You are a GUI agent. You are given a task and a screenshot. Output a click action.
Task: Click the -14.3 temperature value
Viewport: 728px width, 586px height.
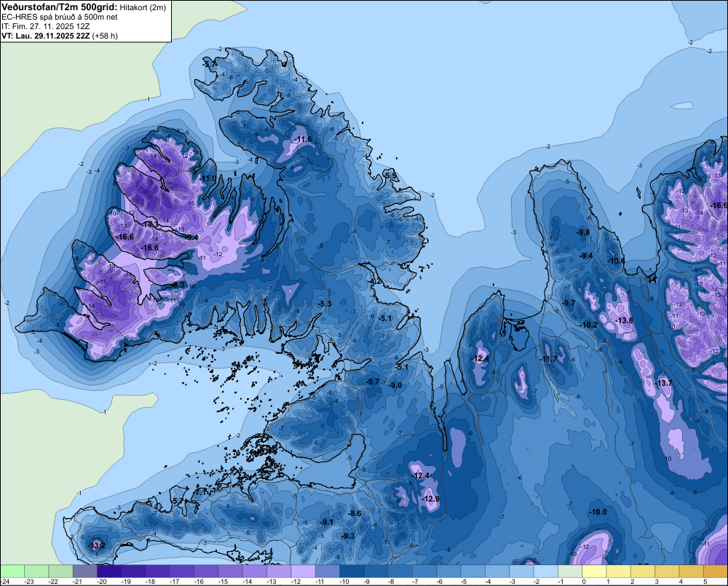pyautogui.click(x=149, y=224)
